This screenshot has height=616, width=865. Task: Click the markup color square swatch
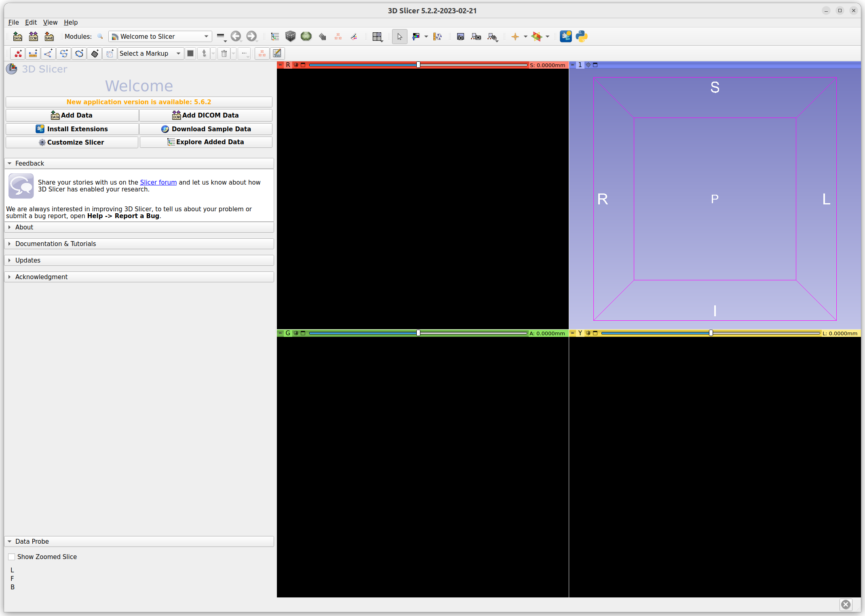tap(190, 53)
